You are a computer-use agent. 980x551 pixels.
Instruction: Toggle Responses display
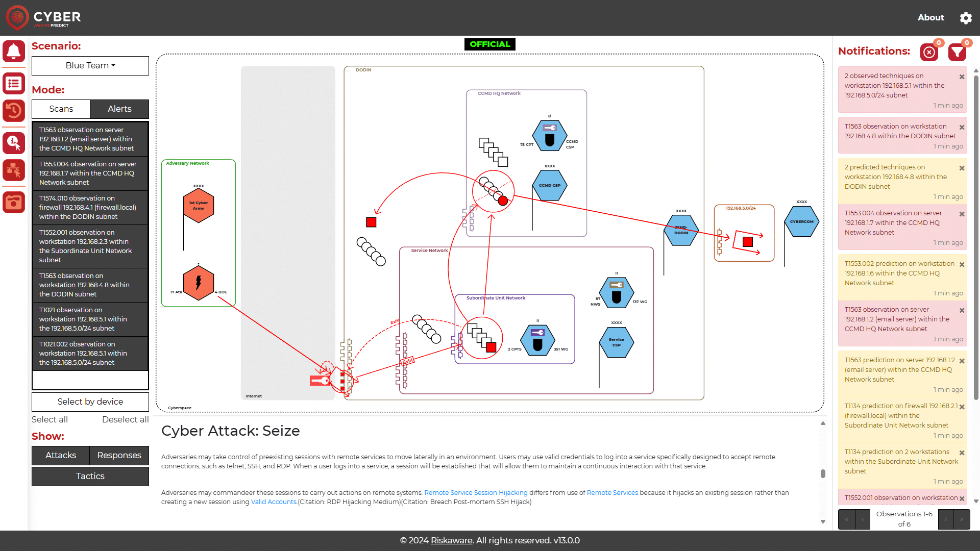point(119,456)
